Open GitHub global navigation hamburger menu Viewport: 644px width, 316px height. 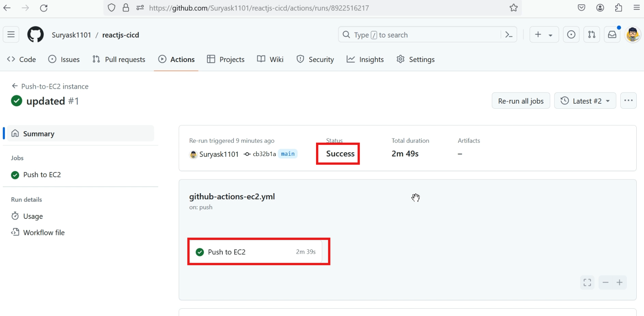[11, 34]
